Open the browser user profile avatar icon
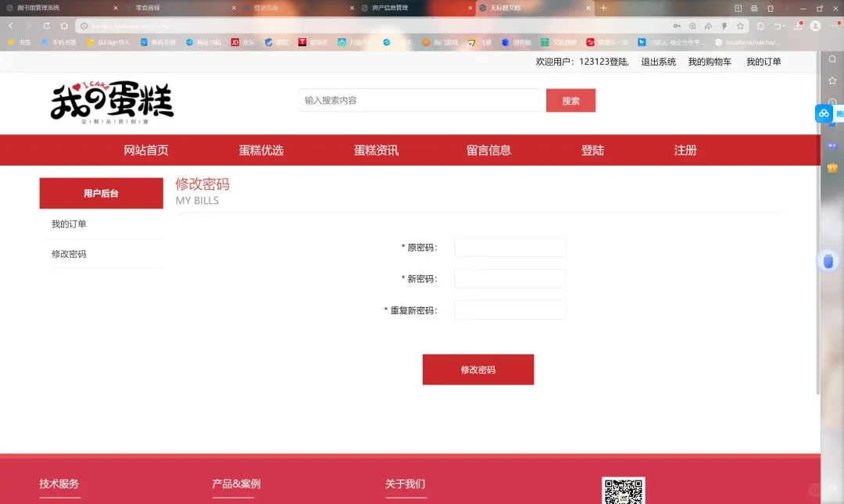This screenshot has height=504, width=844. coord(815,26)
